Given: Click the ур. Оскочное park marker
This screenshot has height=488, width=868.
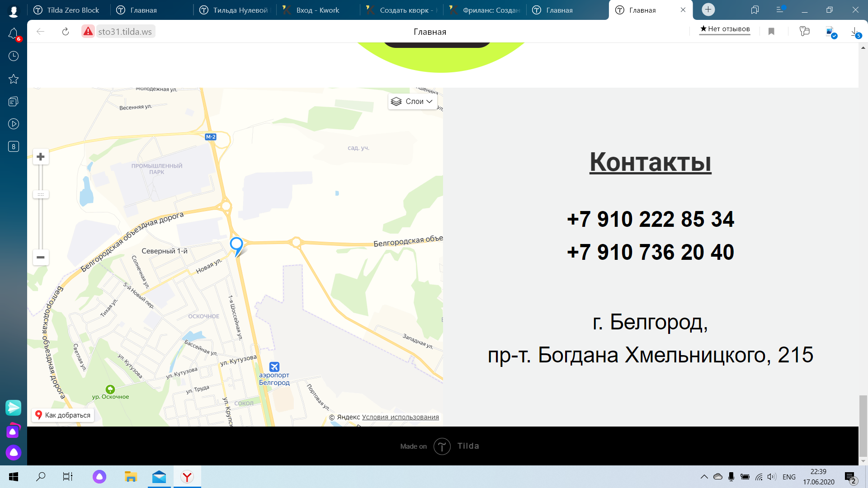Looking at the screenshot, I should [x=110, y=389].
